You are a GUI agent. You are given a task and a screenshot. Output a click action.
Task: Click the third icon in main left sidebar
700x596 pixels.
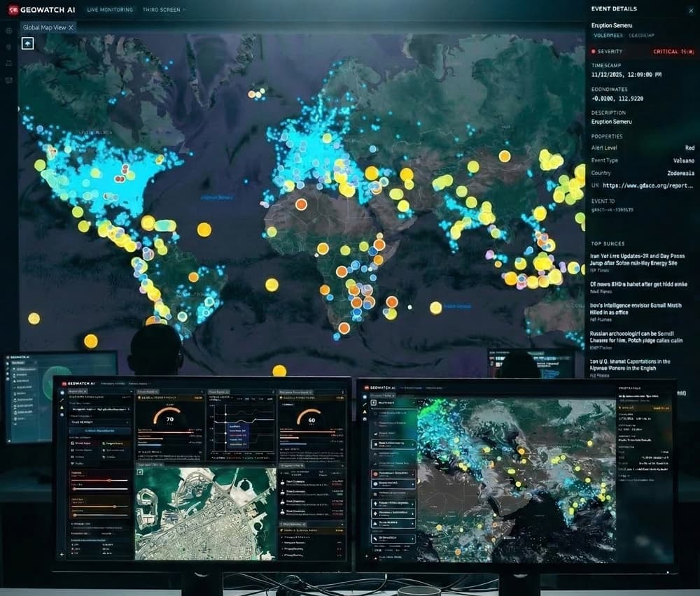coord(8,64)
